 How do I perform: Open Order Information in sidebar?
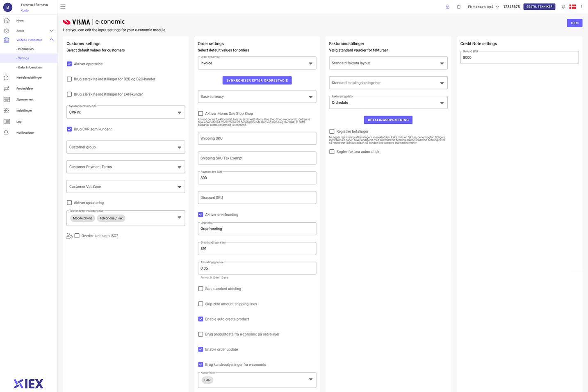[30, 67]
